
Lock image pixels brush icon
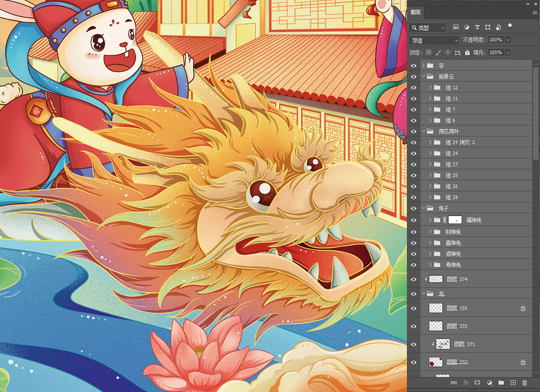pos(438,52)
